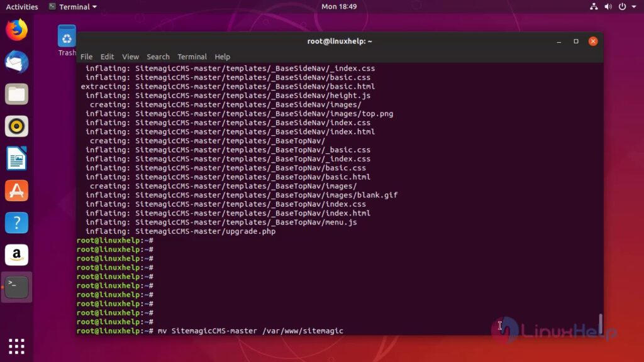Open the Edit menu
Screen dimensions: 644x362
(107, 57)
